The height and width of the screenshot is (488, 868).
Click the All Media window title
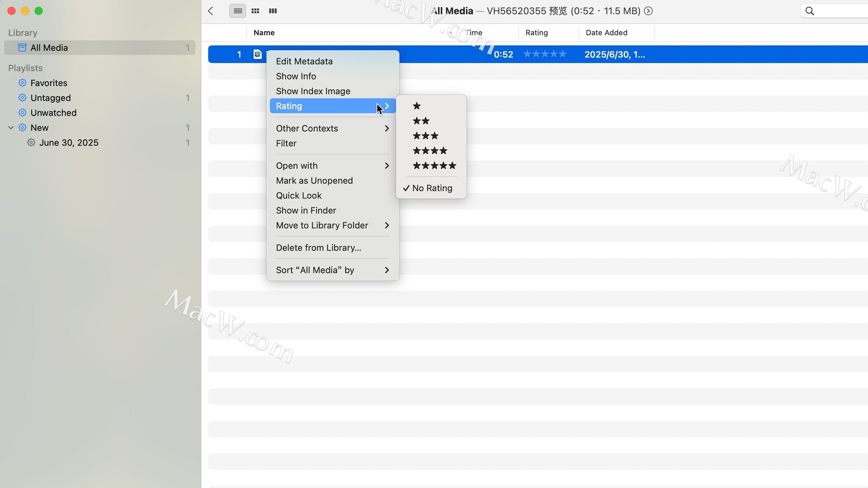pyautogui.click(x=452, y=11)
